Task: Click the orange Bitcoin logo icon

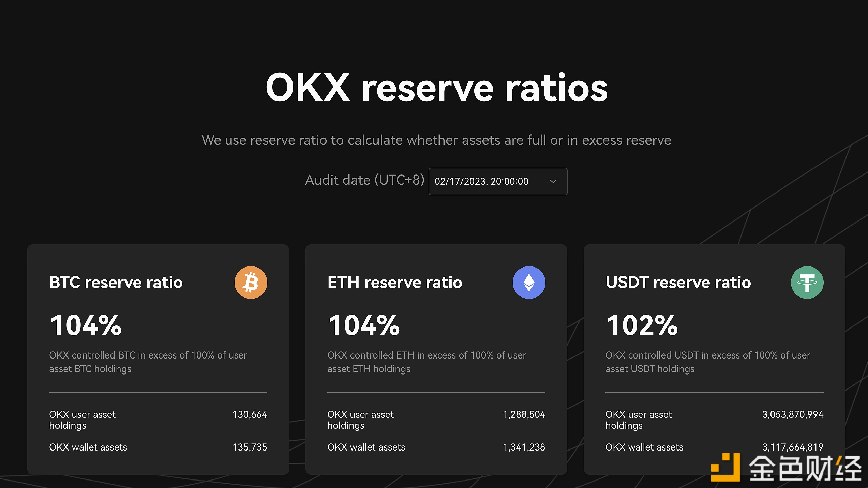Action: point(251,283)
